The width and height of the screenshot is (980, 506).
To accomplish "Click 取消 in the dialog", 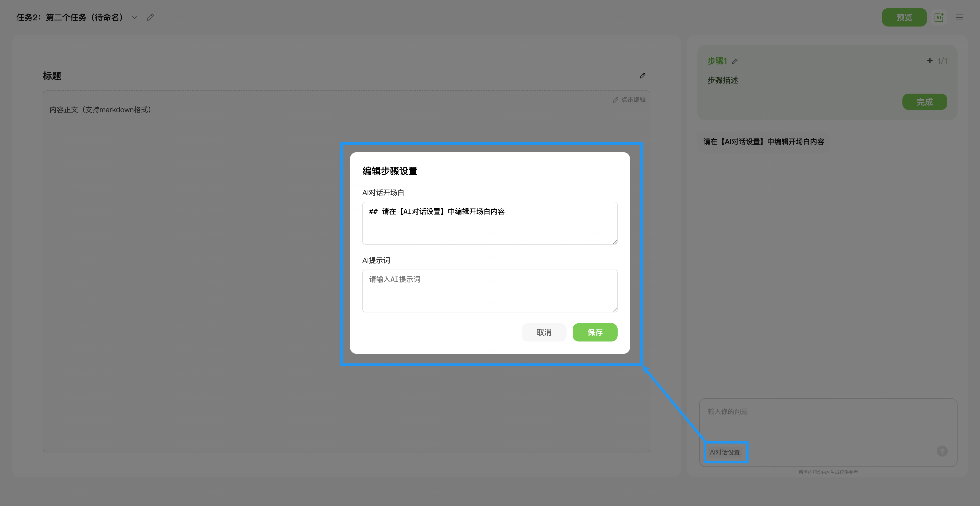I will [544, 332].
